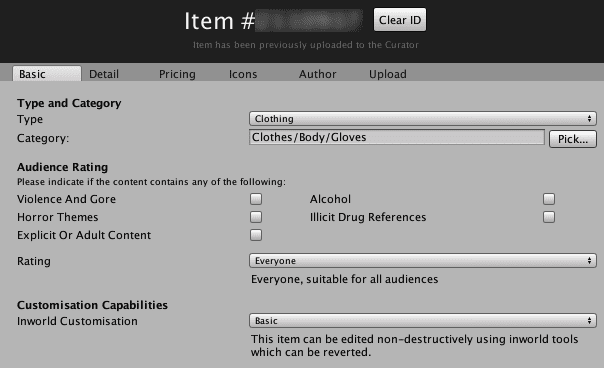Screen dimensions: 604x368
Task: Open the Detail tab
Action: click(104, 74)
